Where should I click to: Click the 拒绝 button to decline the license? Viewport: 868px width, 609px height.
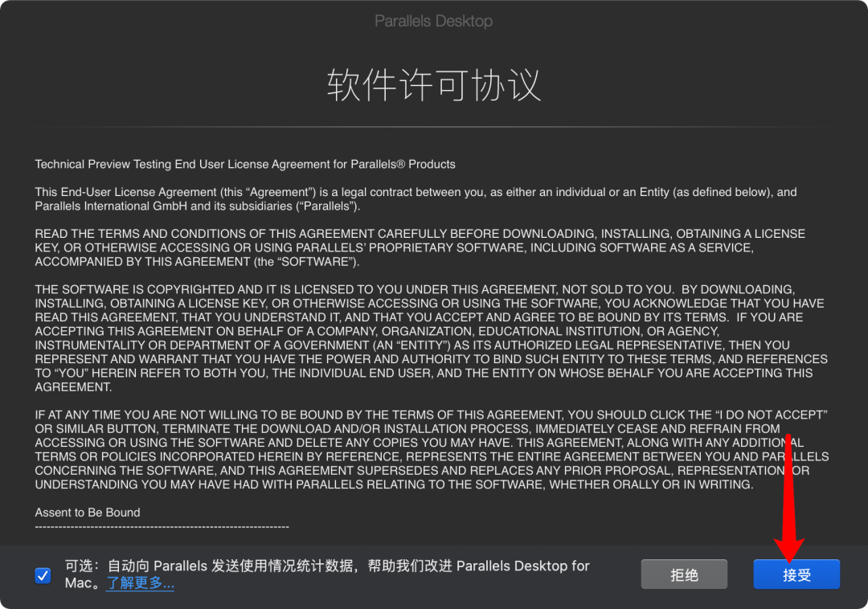pos(684,574)
